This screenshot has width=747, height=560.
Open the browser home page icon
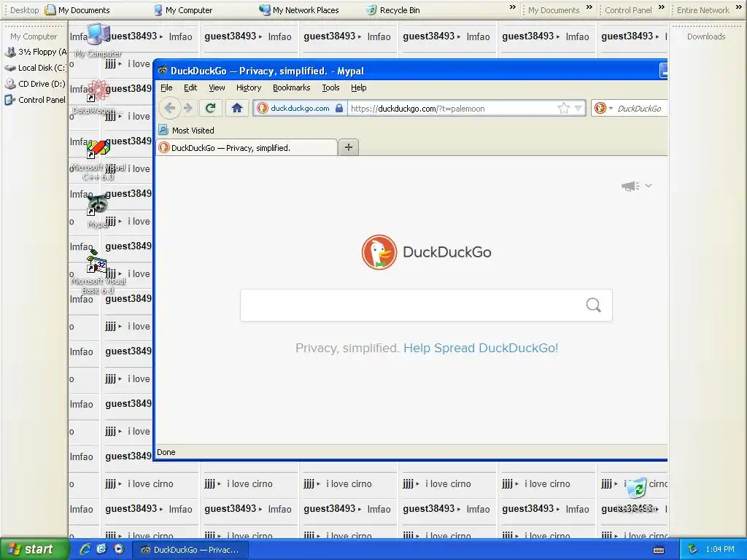click(x=237, y=108)
